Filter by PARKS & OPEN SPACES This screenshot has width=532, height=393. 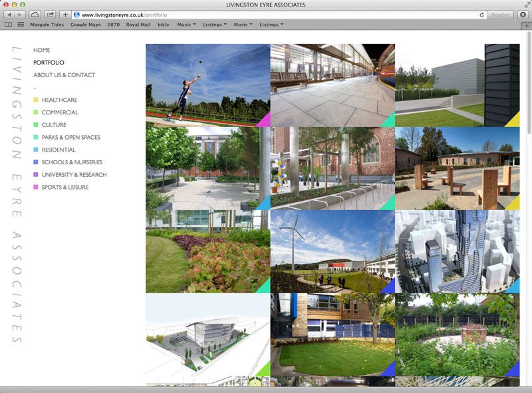(x=70, y=138)
